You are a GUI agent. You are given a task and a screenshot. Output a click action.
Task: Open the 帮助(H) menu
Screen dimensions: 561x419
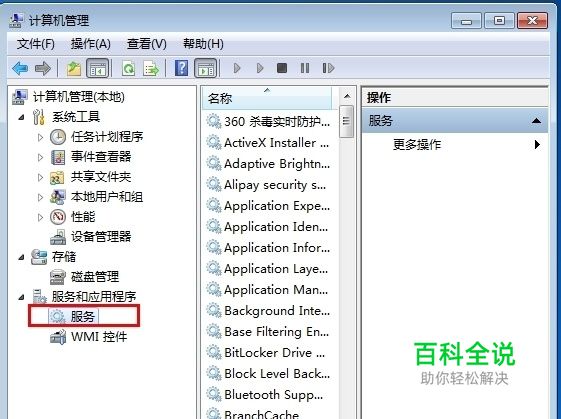click(203, 44)
